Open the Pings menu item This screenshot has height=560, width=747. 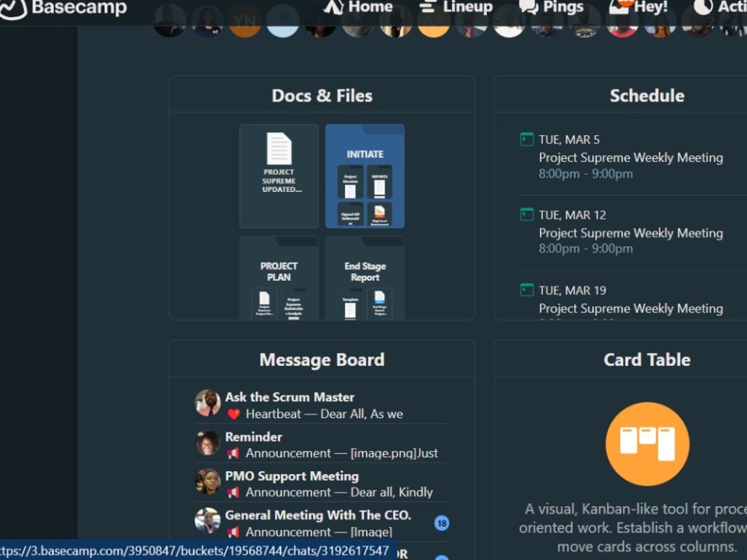tap(551, 7)
